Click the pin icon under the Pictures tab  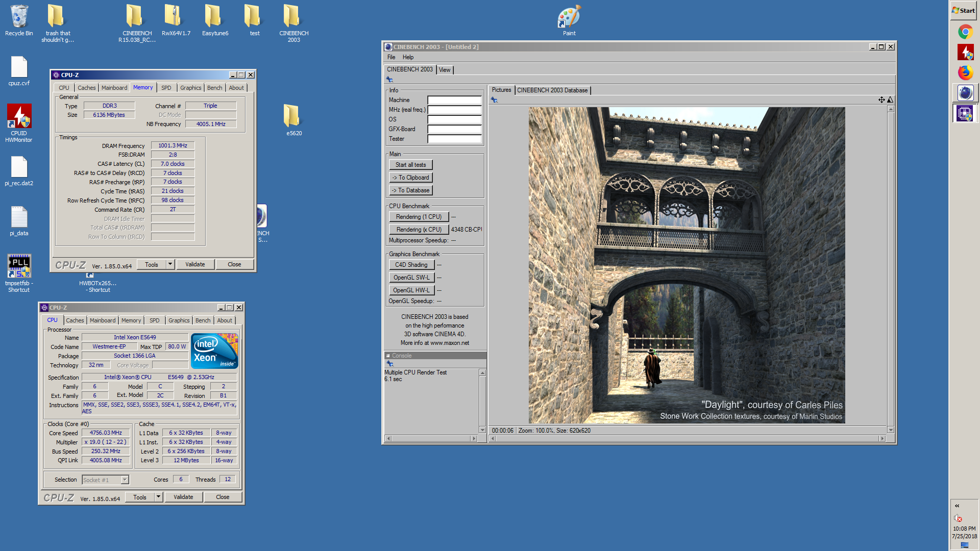(494, 100)
